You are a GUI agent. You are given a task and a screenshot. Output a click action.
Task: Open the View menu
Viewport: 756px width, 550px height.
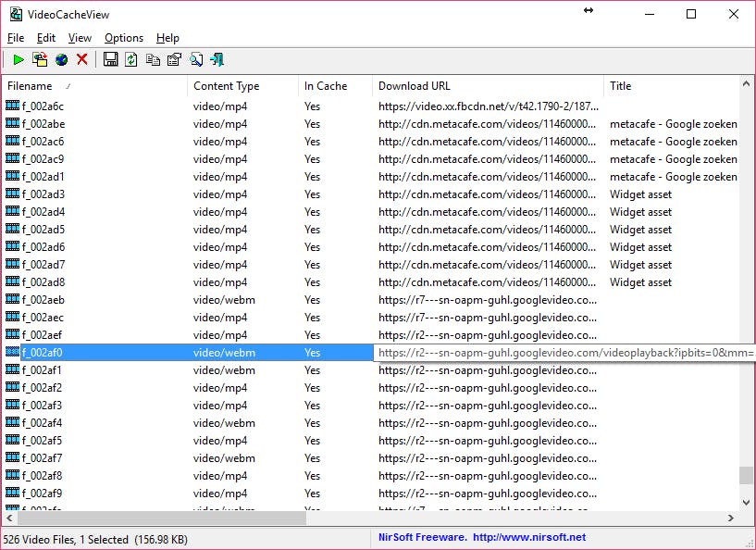tap(81, 38)
